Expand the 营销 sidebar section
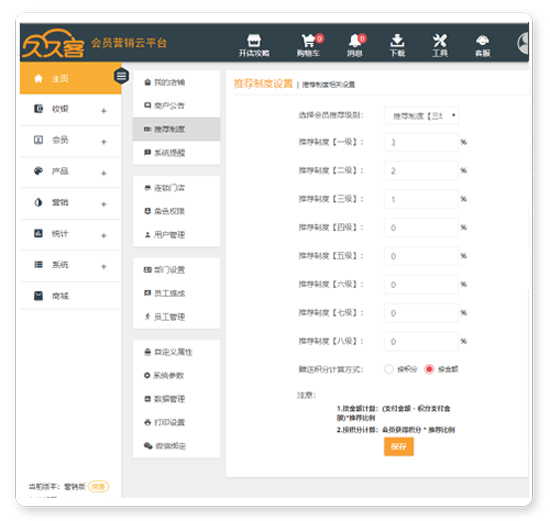The width and height of the screenshot is (550, 521). pos(71,203)
